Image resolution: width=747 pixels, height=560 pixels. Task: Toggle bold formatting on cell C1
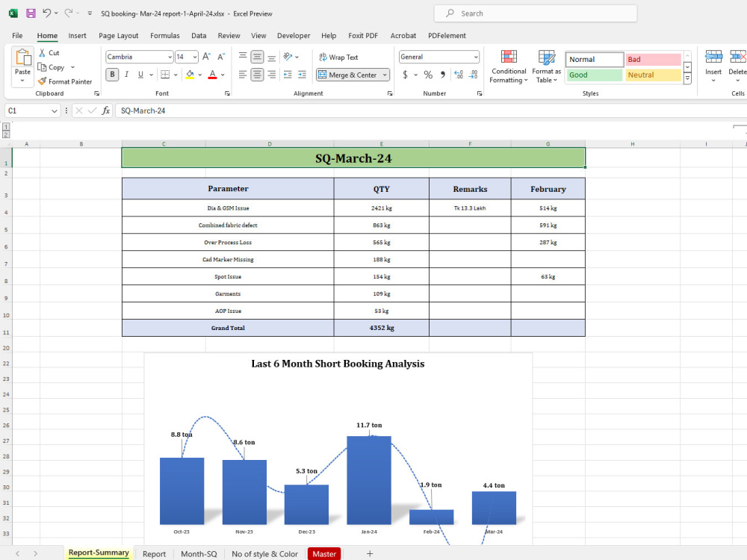coord(112,75)
